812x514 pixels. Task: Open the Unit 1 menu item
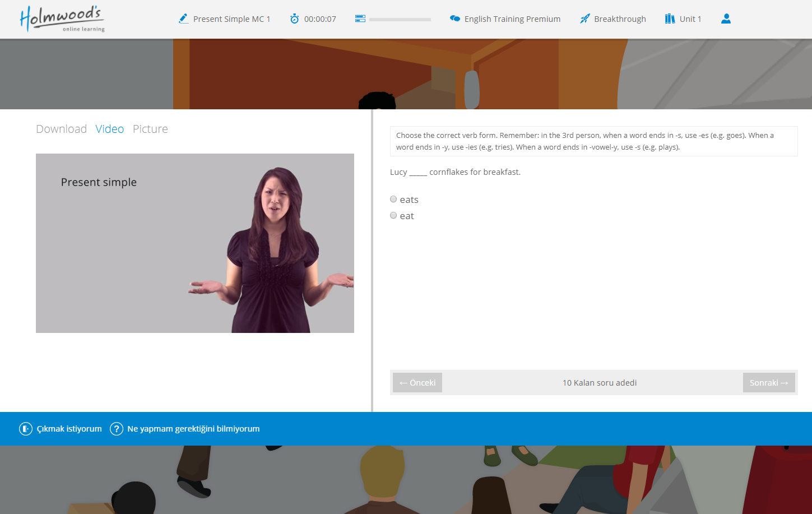[x=690, y=19]
